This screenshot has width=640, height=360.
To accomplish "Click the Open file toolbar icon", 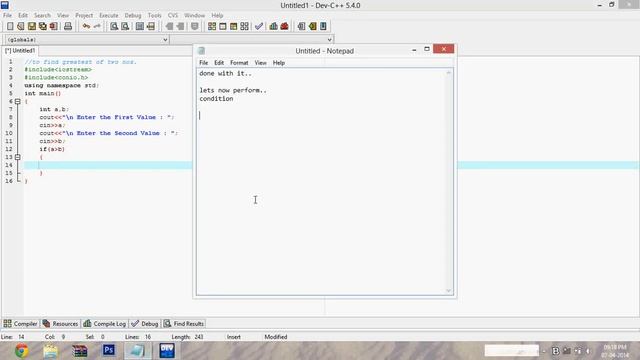I will coord(21,26).
